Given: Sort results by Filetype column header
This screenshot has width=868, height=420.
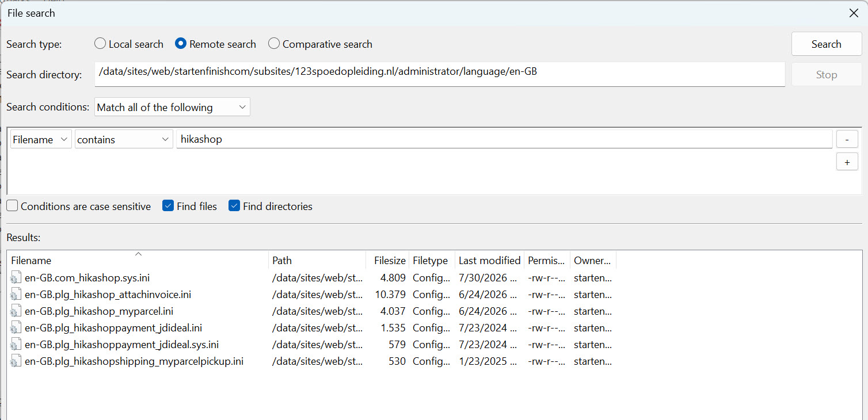Looking at the screenshot, I should [x=432, y=261].
